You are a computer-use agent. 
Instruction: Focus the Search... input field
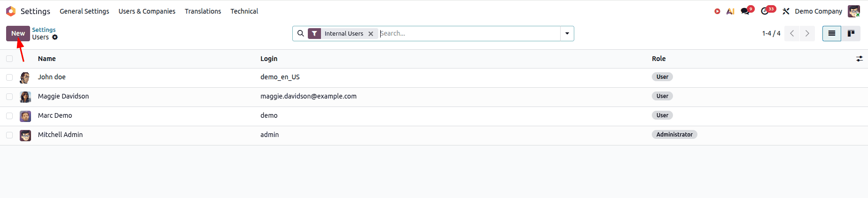(x=469, y=33)
